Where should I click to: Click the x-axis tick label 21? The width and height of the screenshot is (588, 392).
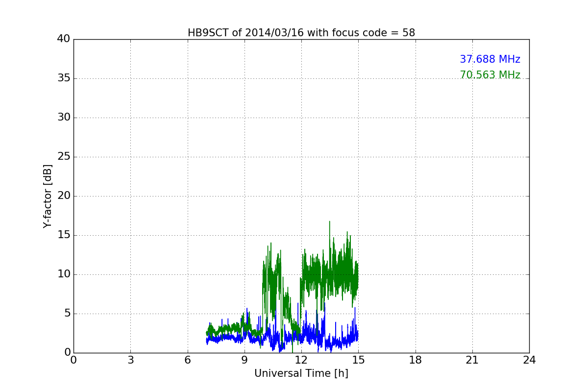[472, 360]
